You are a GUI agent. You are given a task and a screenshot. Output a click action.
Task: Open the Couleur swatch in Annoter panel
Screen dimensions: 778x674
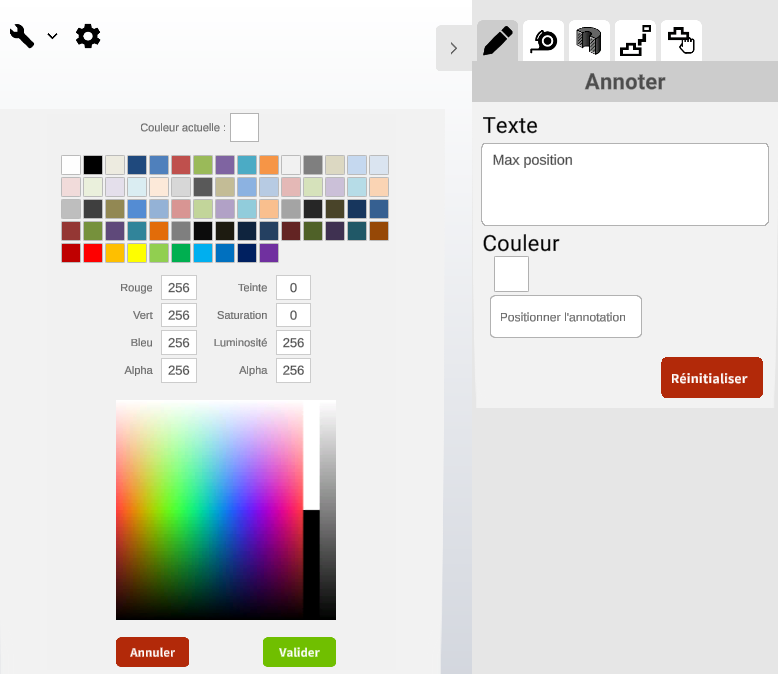(x=511, y=274)
